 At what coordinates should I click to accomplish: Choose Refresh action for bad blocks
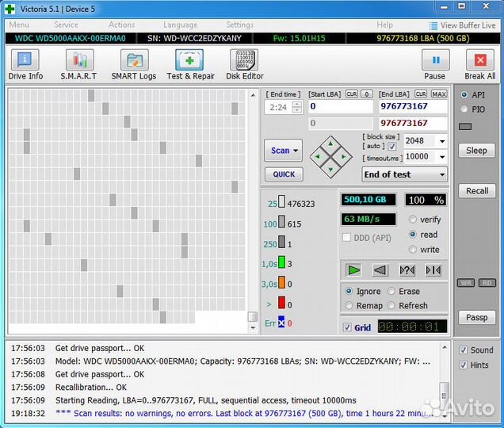[x=391, y=305]
